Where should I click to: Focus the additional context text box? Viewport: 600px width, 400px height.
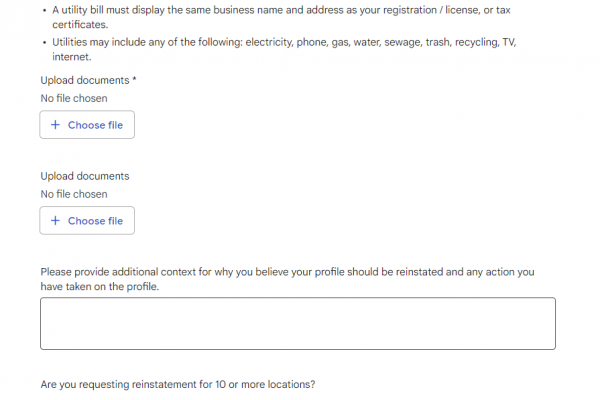(x=297, y=324)
